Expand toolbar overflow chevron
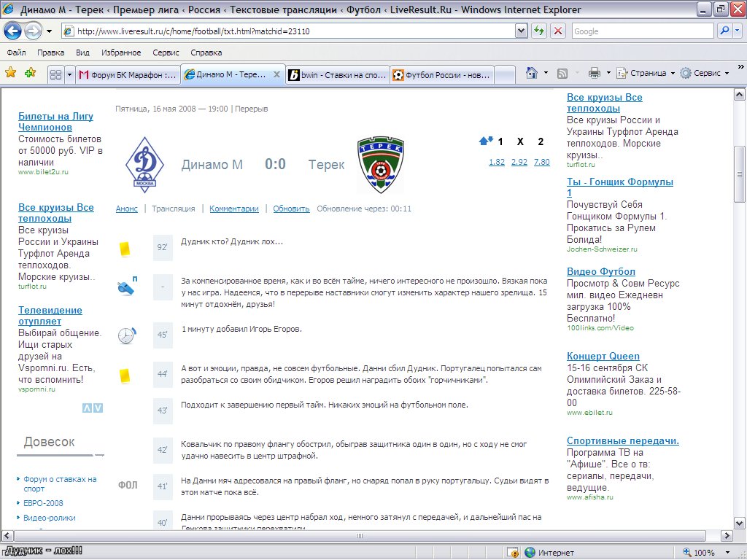747x560 pixels. 741,67
